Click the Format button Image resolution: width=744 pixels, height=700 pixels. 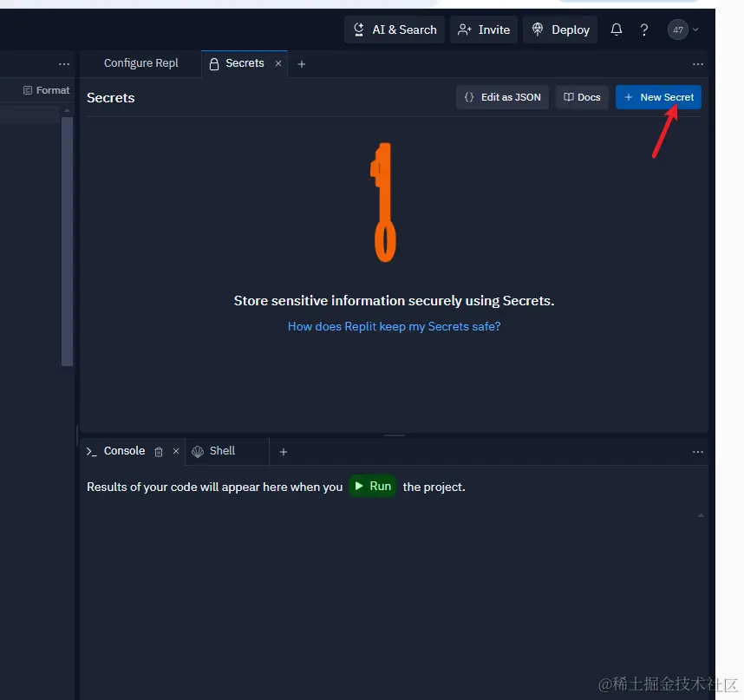(47, 90)
